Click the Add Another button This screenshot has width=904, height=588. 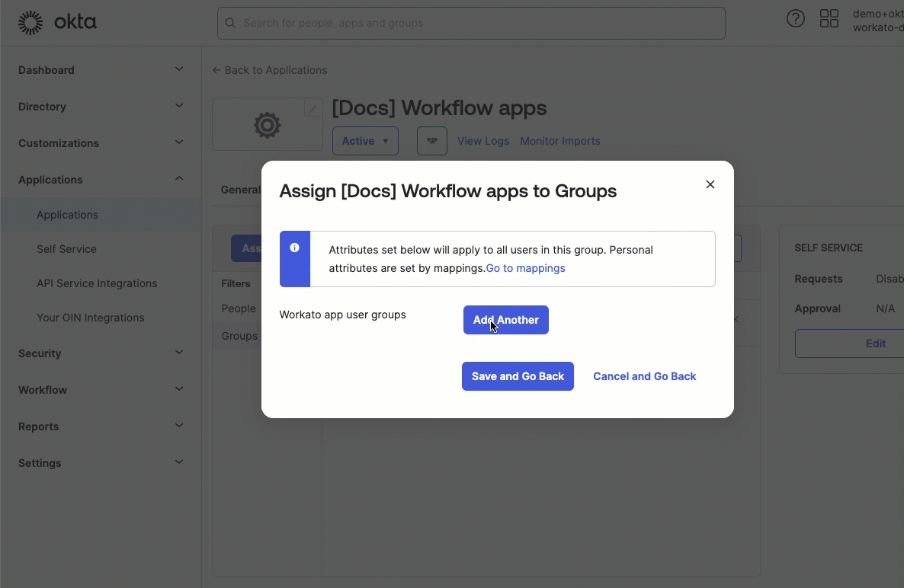click(505, 319)
